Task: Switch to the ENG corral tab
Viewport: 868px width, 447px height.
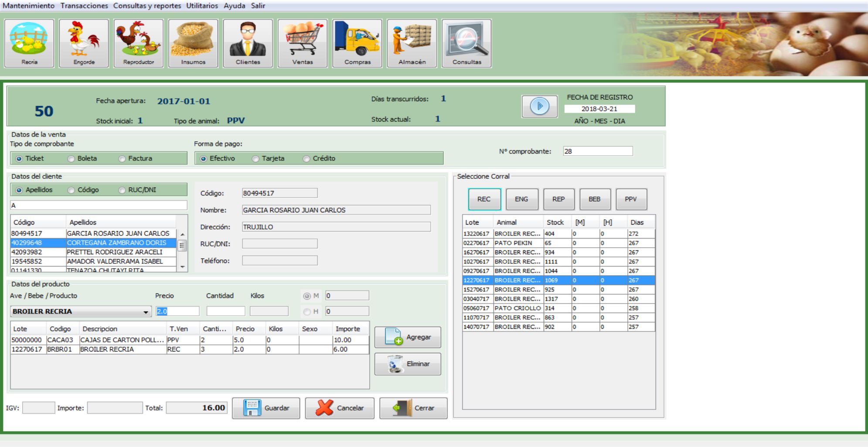Action: point(522,199)
